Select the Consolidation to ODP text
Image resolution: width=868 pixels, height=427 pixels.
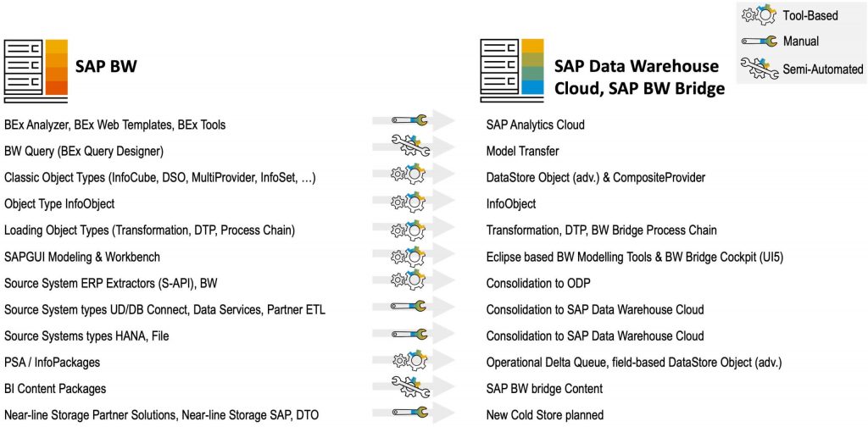coord(538,284)
